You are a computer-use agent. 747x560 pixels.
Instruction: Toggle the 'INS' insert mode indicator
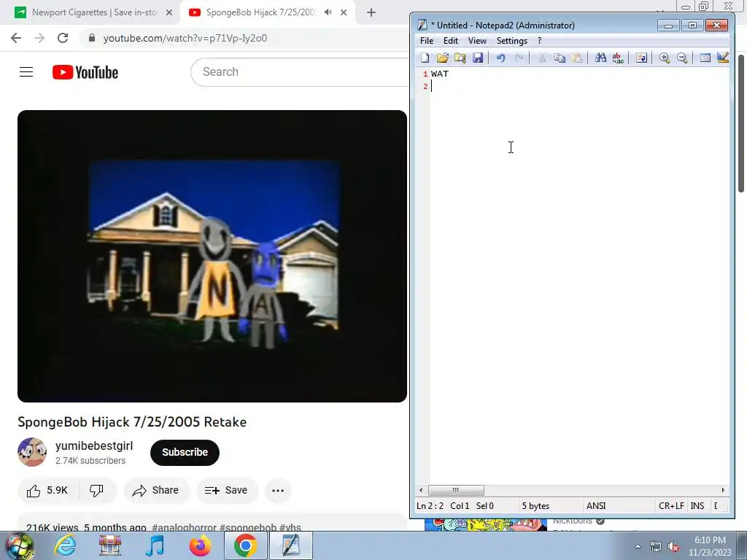coord(697,506)
